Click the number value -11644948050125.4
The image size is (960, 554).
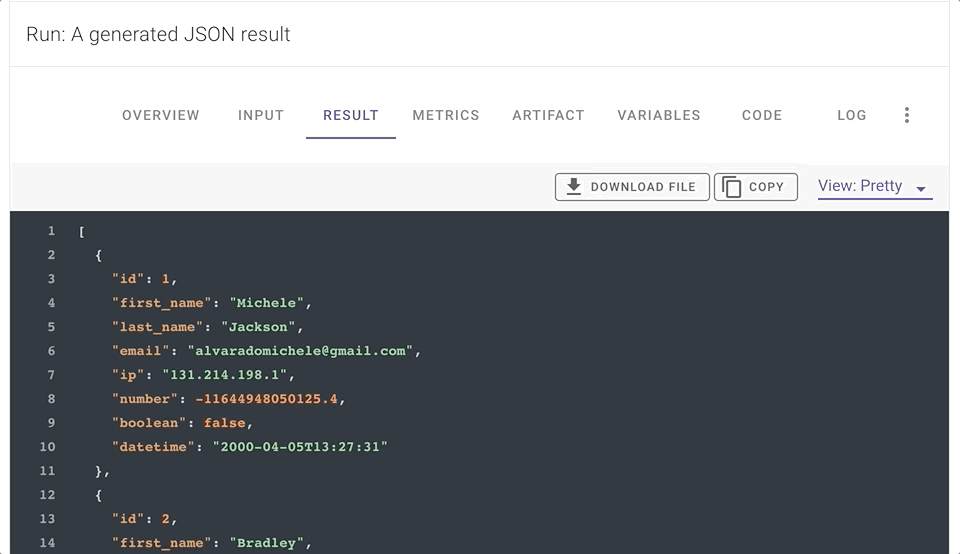[268, 399]
